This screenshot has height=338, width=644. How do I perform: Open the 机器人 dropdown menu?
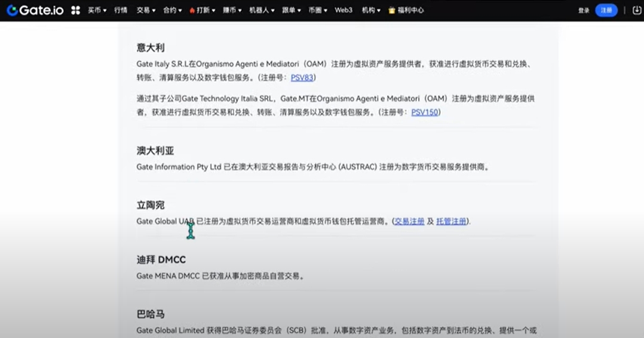(x=261, y=11)
